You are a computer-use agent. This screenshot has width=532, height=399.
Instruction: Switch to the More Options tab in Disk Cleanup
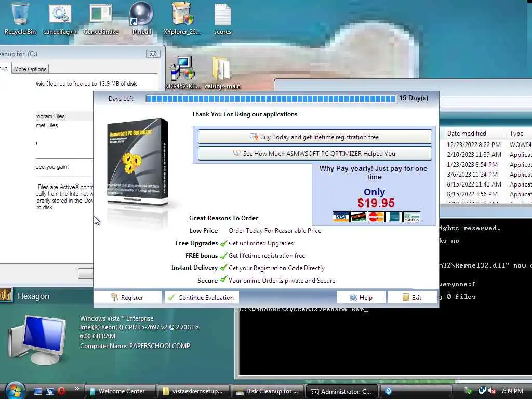pos(30,69)
